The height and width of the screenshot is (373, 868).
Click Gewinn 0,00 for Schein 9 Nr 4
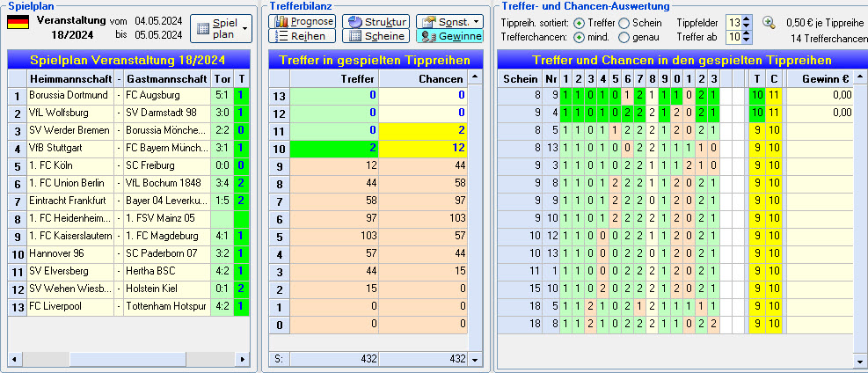(820, 113)
